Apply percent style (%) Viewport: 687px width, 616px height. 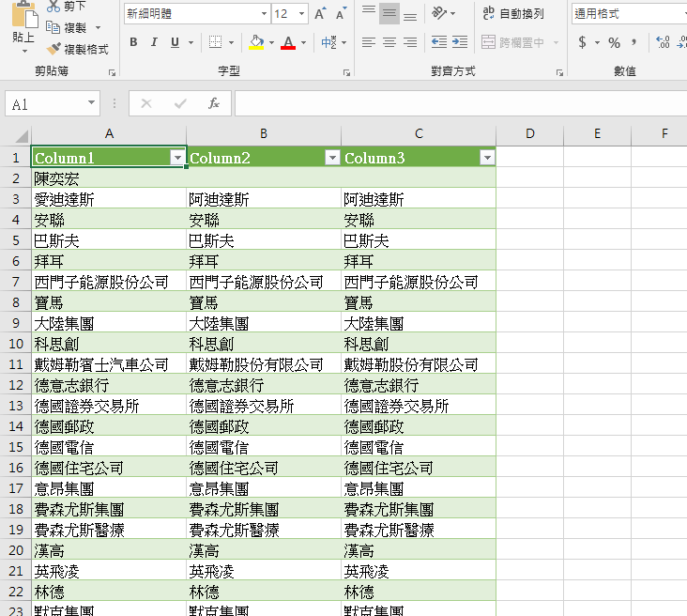click(x=614, y=42)
